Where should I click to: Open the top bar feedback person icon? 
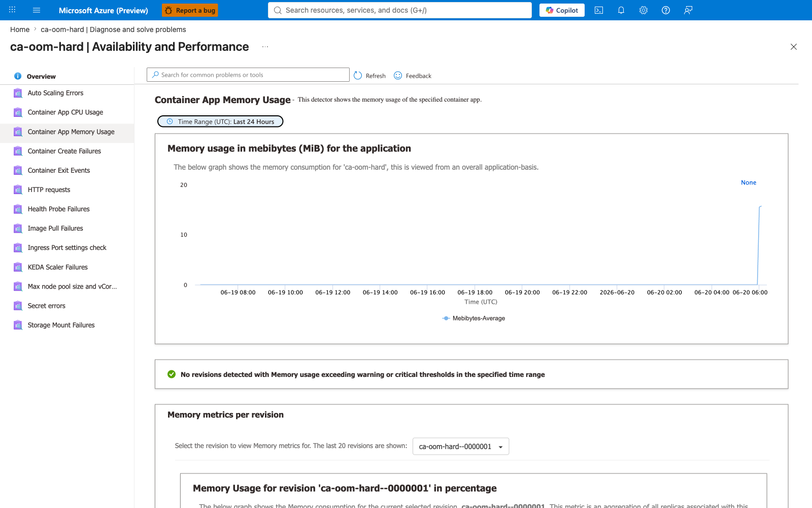[x=688, y=10]
